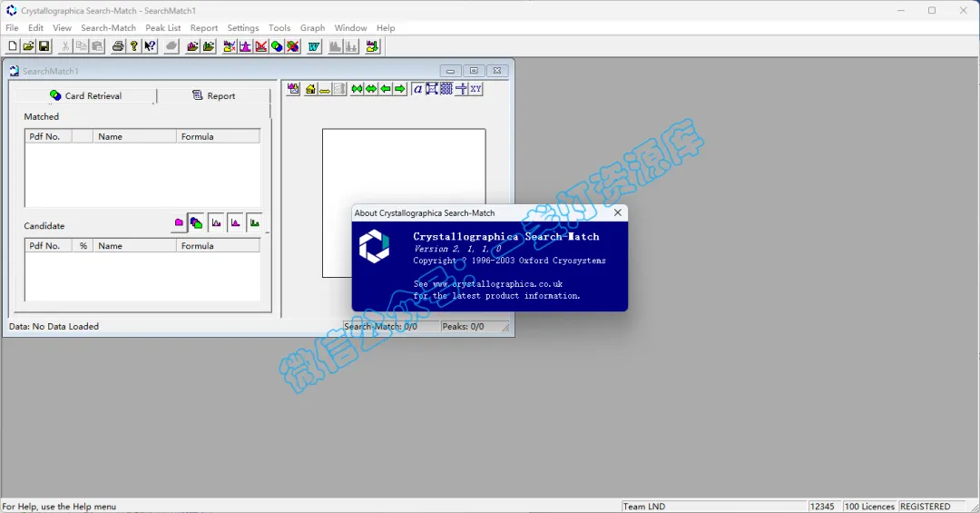Toggle the grid lines icon on graph toolbar

click(446, 89)
